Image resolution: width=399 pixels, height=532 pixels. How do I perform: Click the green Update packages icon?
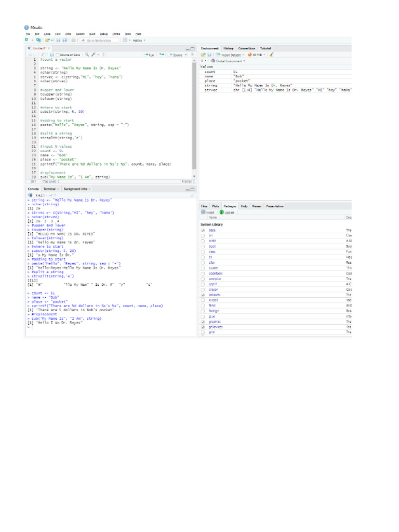227,212
